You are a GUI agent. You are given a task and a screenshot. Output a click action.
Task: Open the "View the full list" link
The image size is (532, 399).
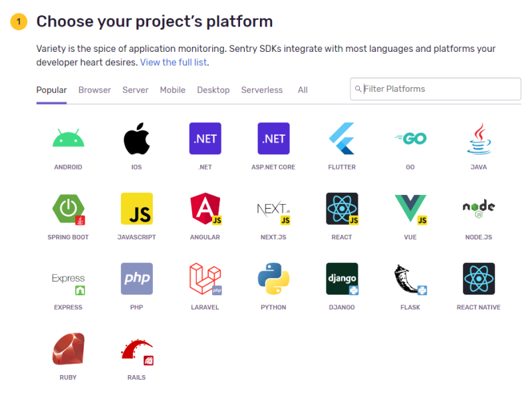174,63
